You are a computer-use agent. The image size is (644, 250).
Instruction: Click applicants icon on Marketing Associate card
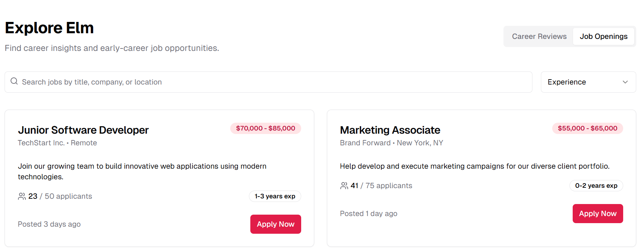344,186
